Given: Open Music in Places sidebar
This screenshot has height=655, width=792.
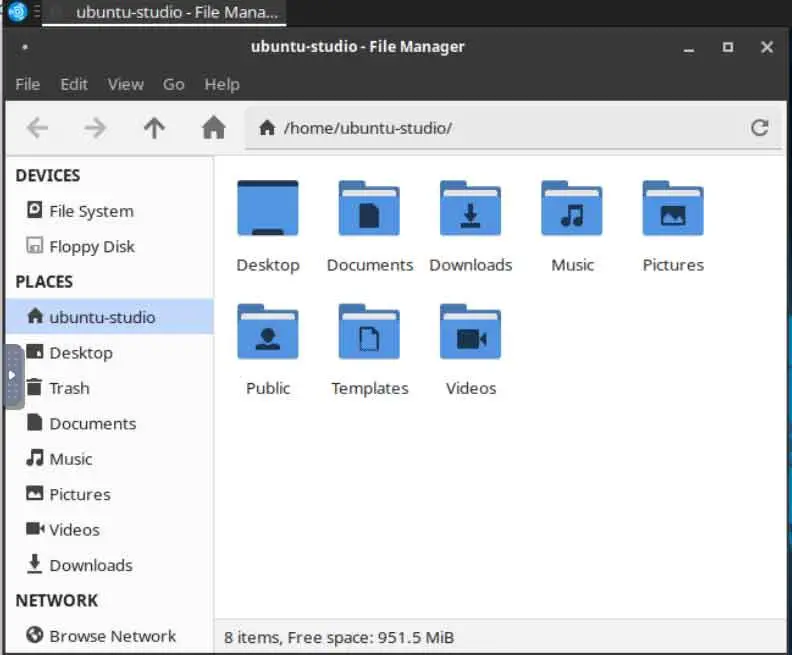Looking at the screenshot, I should tap(110, 459).
